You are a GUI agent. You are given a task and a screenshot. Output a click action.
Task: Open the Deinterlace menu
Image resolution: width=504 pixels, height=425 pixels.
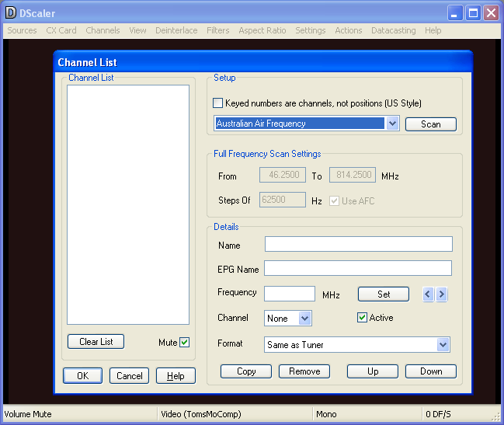(x=176, y=30)
